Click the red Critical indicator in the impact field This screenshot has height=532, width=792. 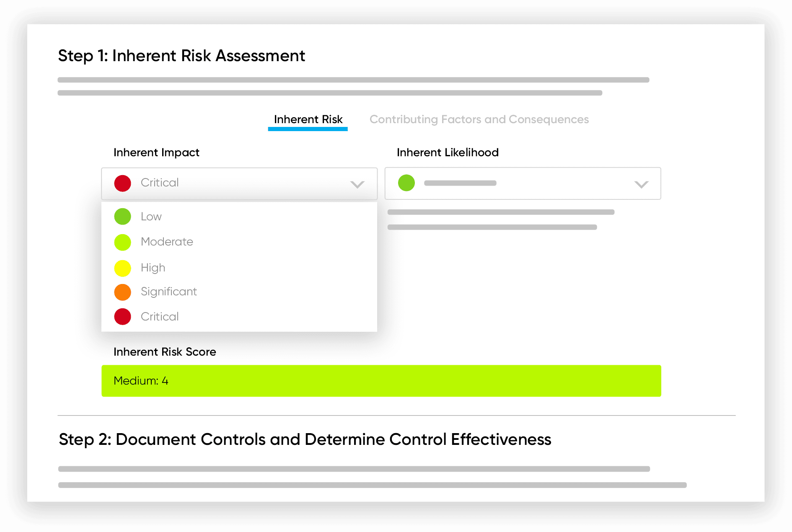point(122,183)
